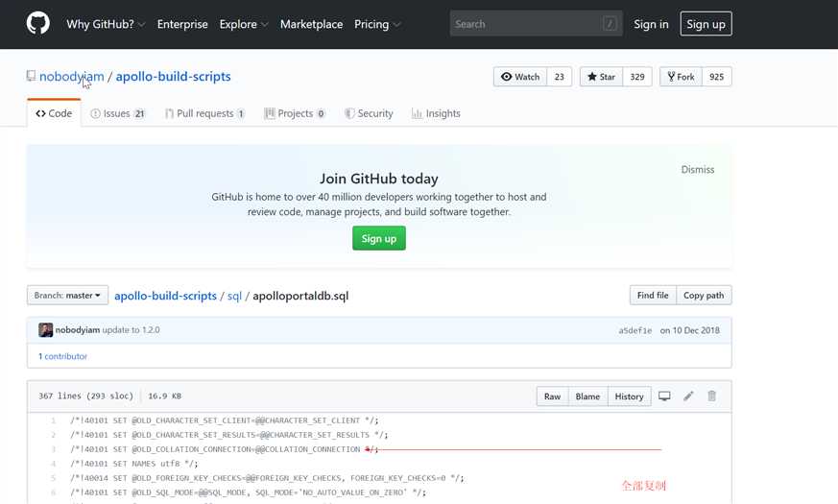838x504 pixels.
Task: Select code line number 1
Action: click(54, 420)
